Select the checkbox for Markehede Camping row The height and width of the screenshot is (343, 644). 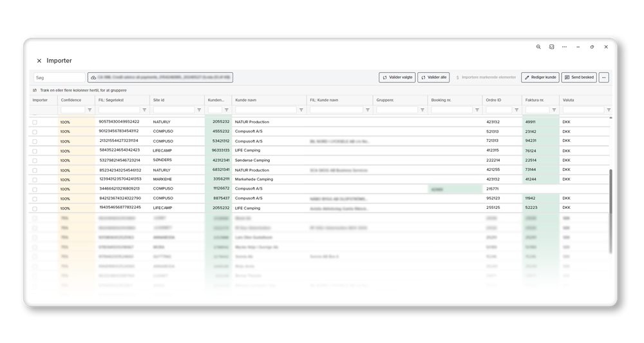pyautogui.click(x=35, y=180)
